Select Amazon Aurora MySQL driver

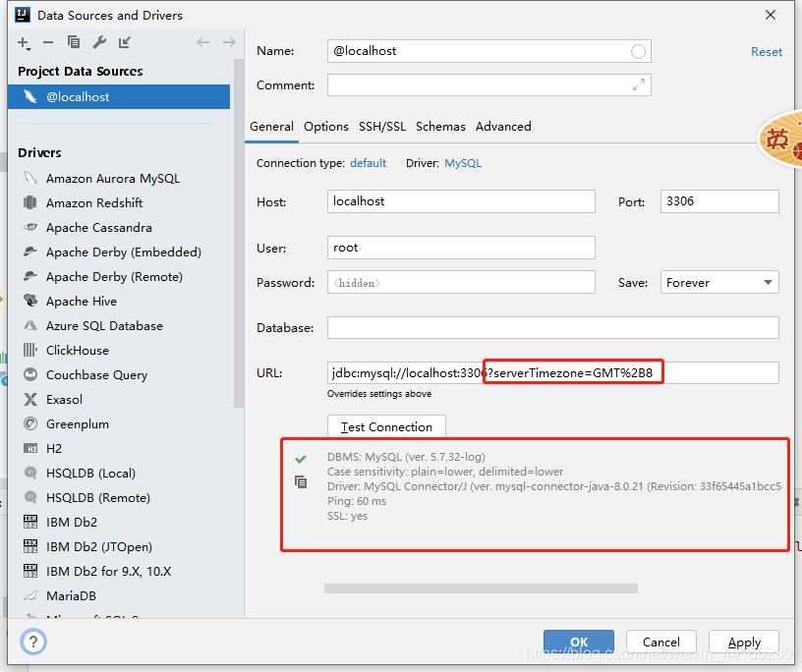(x=112, y=179)
